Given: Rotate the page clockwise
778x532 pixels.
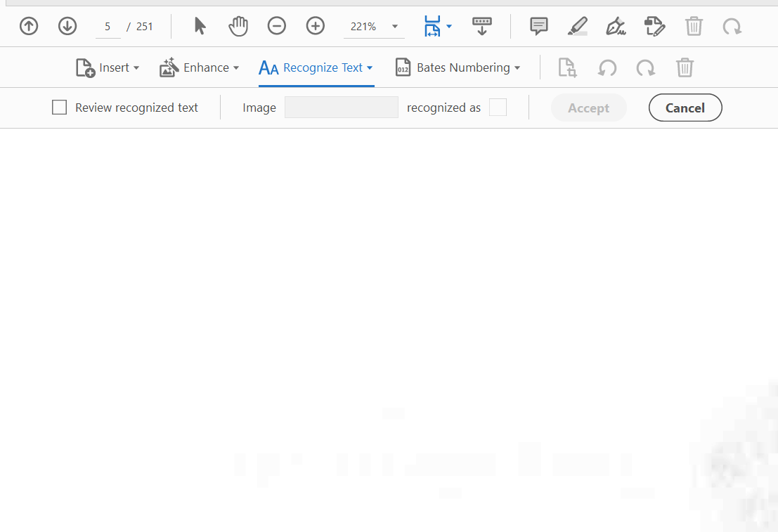Looking at the screenshot, I should [646, 67].
